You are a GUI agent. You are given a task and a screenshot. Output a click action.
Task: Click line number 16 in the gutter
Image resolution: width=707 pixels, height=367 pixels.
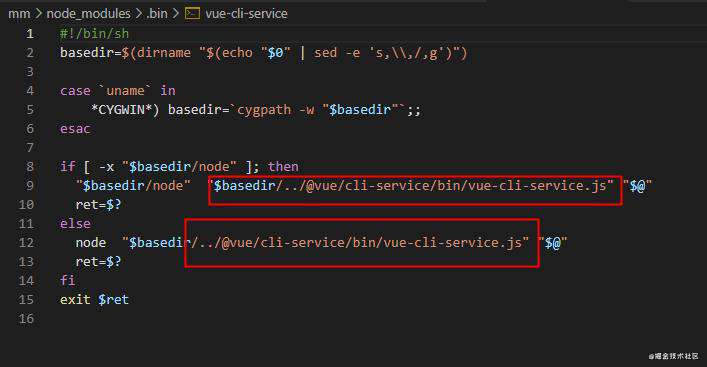[x=26, y=319]
